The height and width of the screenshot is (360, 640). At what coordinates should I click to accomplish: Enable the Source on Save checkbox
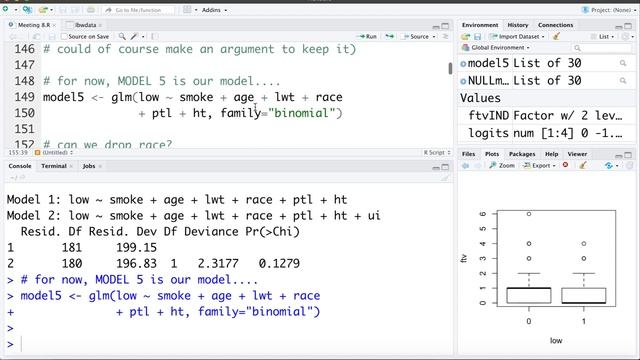coord(64,37)
